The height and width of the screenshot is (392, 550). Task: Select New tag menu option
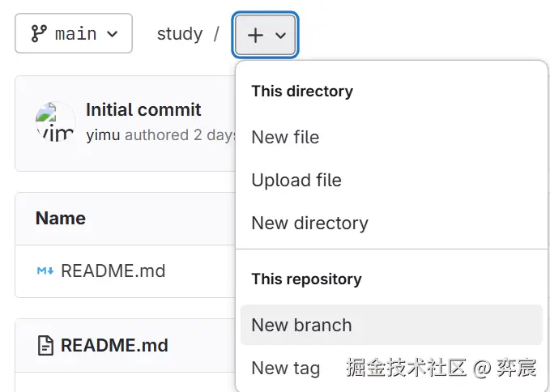(285, 368)
